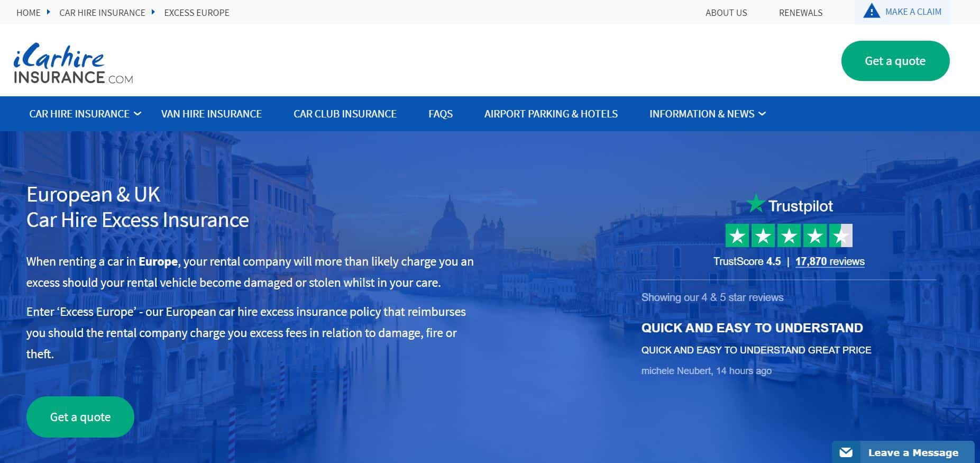The image size is (980, 463).
Task: Click the warning triangle claim icon
Action: point(871,11)
